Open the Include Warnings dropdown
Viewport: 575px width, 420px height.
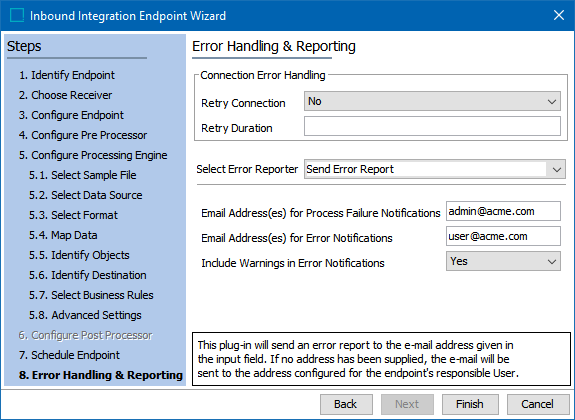[503, 261]
